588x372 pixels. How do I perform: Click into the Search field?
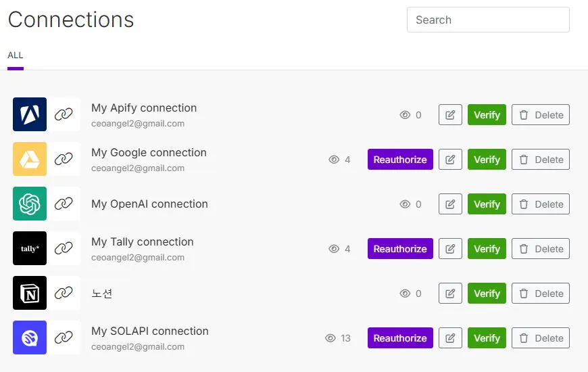488,20
